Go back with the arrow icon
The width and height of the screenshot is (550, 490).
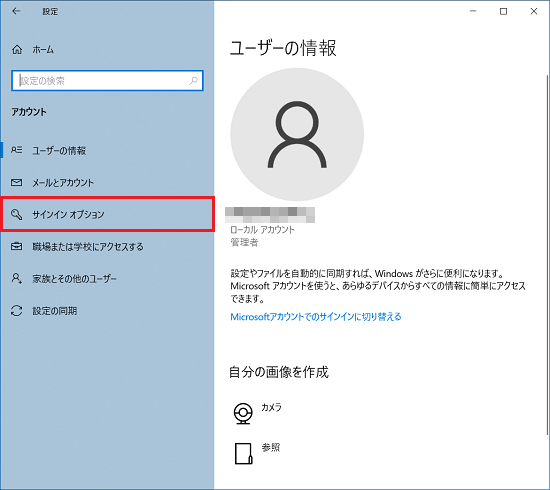pyautogui.click(x=16, y=11)
